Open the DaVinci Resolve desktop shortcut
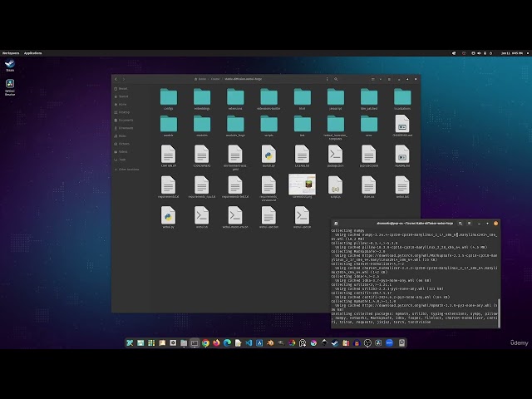The width and height of the screenshot is (532, 399). (x=10, y=87)
